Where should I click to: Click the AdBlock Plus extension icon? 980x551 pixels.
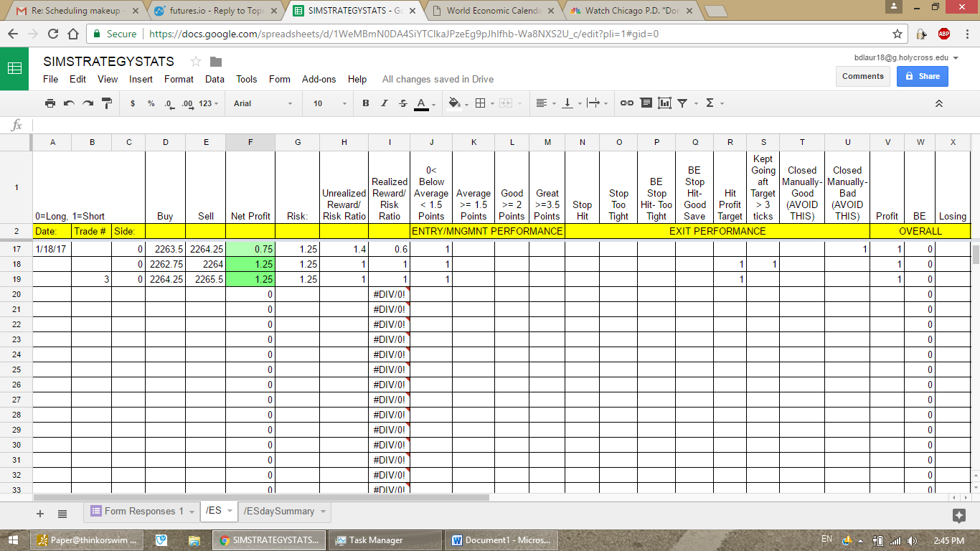[x=944, y=34]
